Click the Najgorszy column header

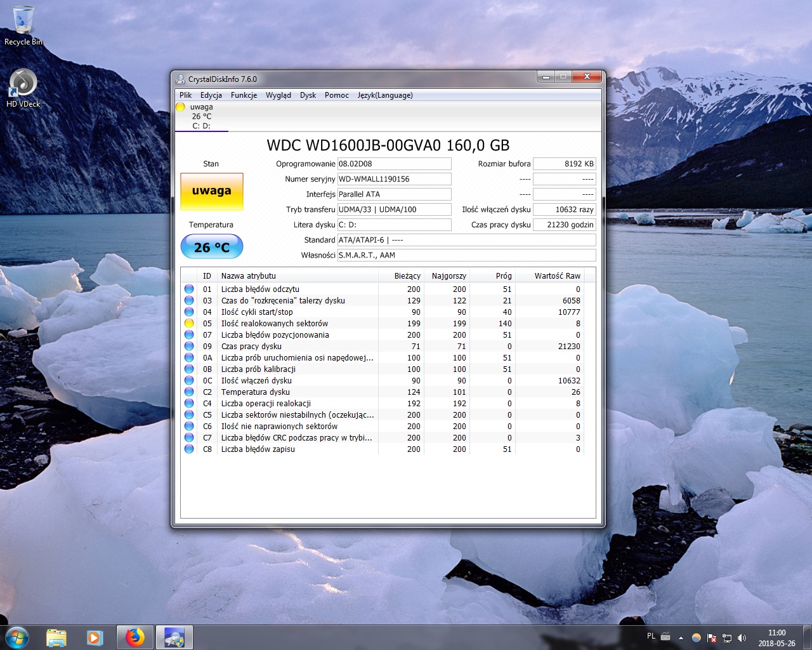pyautogui.click(x=447, y=275)
